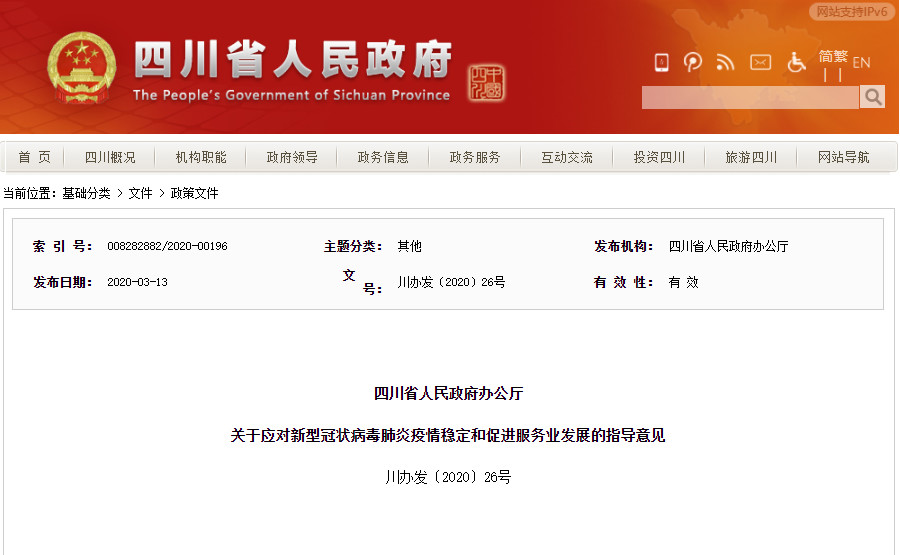Open the 首页 home menu item

(x=34, y=157)
